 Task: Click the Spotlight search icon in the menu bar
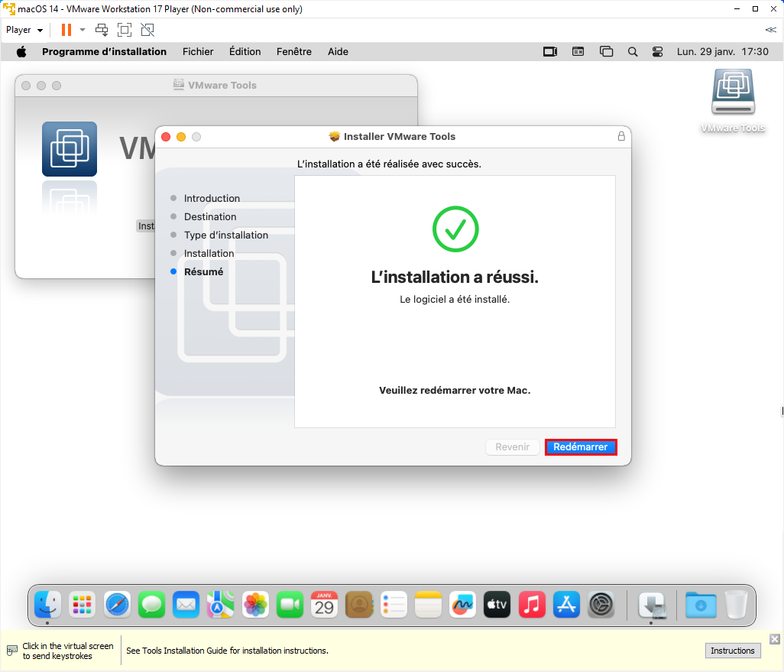(x=633, y=51)
